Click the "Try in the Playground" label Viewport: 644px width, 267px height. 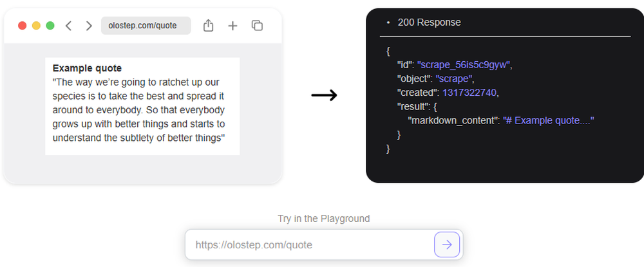pos(324,219)
